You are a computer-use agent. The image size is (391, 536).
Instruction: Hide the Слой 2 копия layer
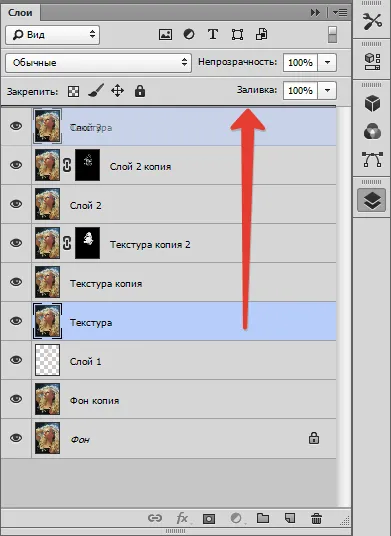coord(16,165)
